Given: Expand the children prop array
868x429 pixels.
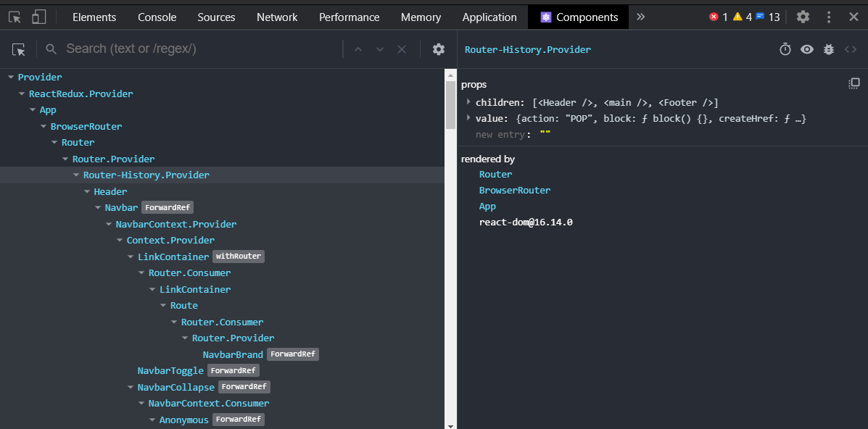Looking at the screenshot, I should pos(468,102).
